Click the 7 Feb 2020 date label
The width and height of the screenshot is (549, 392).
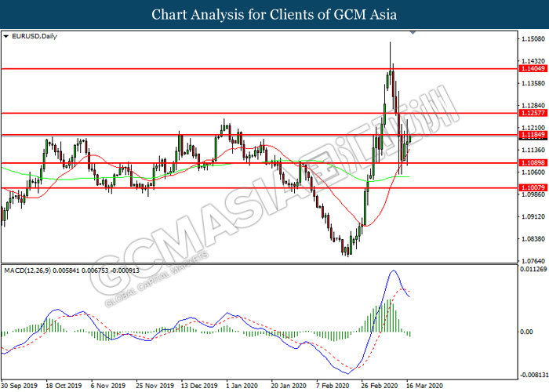[333, 386]
